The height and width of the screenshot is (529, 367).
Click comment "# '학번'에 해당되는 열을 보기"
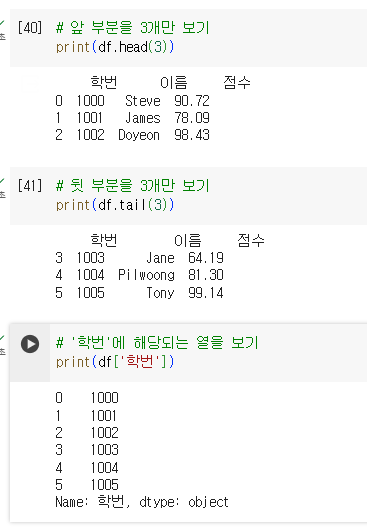click(x=157, y=343)
